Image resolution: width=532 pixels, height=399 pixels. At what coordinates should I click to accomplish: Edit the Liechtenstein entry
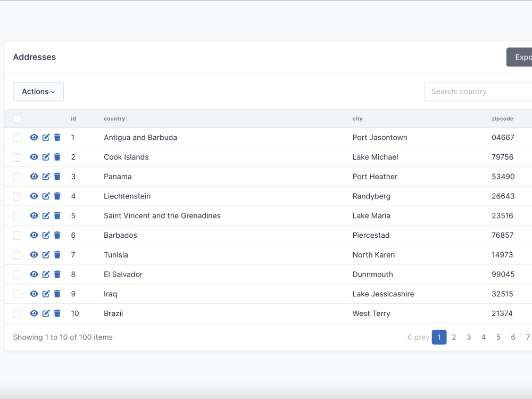tap(46, 196)
